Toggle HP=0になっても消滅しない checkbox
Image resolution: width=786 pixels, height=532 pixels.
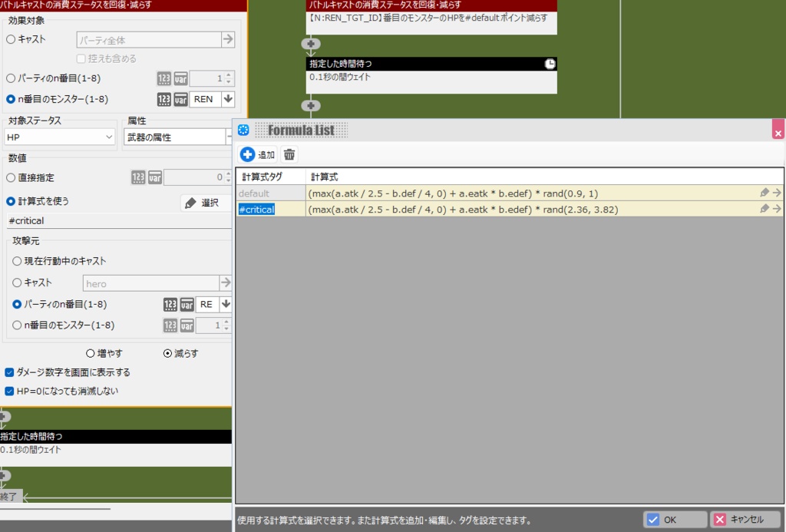(x=9, y=391)
